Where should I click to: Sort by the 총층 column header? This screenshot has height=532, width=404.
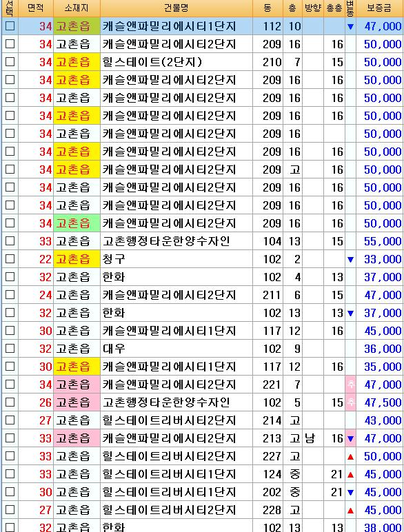[334, 8]
